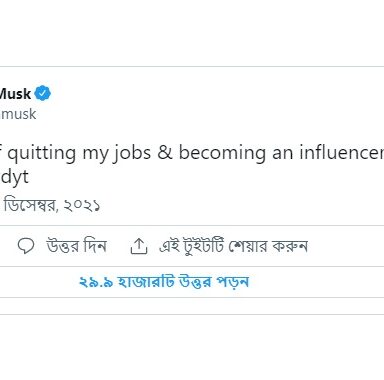Open the ২৯.৯ হাজারটি উত্তর পড়ুন link

point(164,282)
